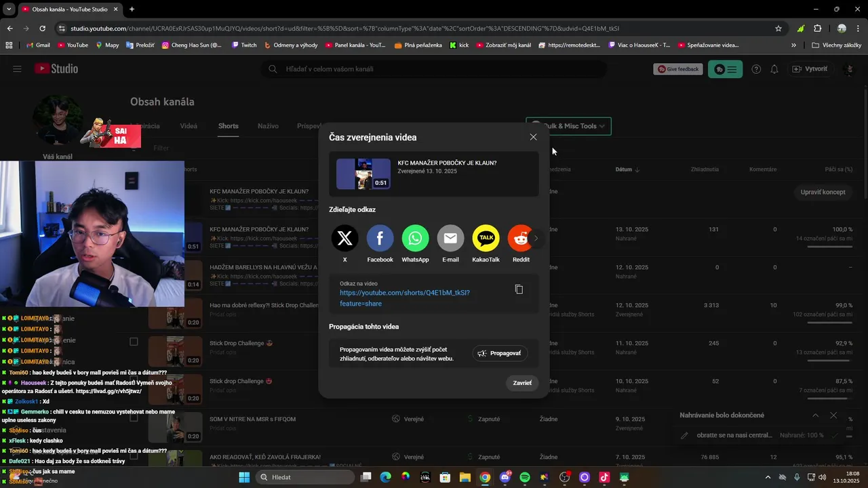This screenshot has height=488, width=868.
Task: Open the Plná peňaženka bookmark
Action: pos(418,45)
